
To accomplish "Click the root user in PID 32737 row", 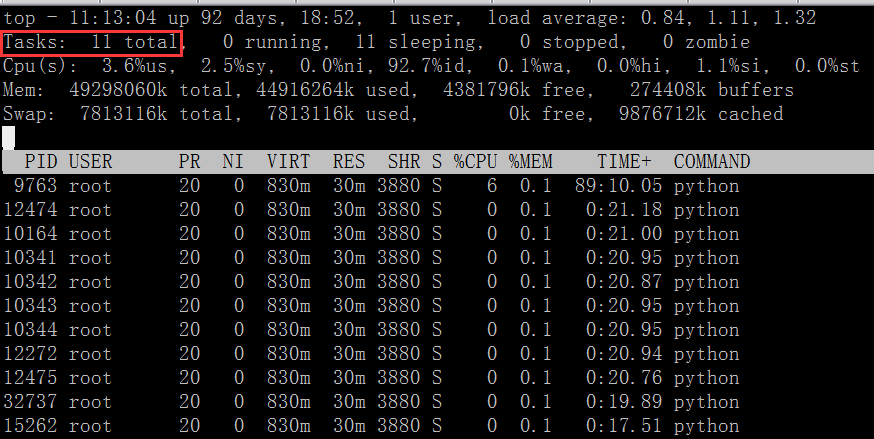I will [90, 402].
